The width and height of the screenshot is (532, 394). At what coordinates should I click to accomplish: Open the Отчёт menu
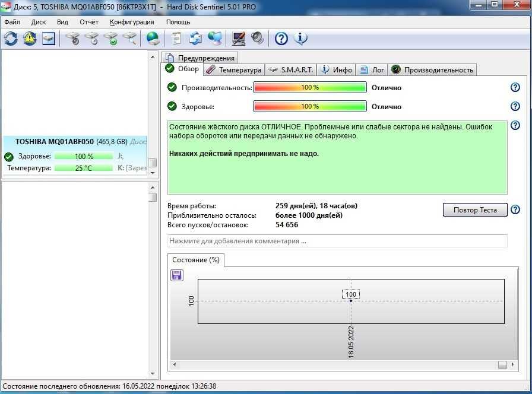(x=89, y=22)
